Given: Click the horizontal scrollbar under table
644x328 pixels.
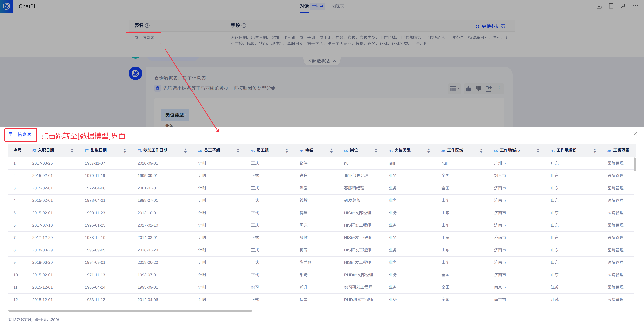Looking at the screenshot, I should (x=130, y=311).
